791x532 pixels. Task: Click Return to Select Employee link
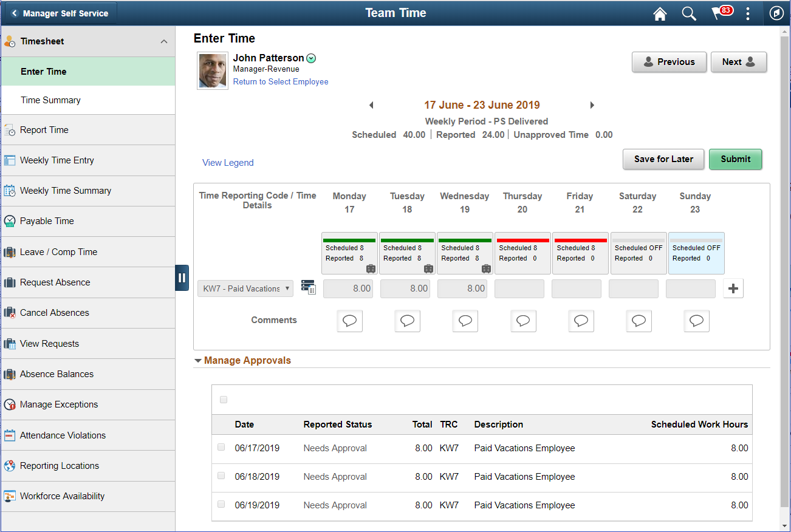coord(281,82)
